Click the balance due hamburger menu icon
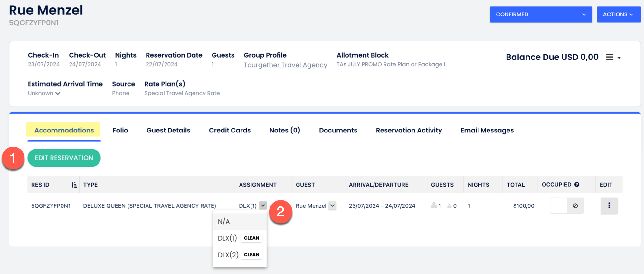Image resolution: width=644 pixels, height=274 pixels. pyautogui.click(x=610, y=57)
